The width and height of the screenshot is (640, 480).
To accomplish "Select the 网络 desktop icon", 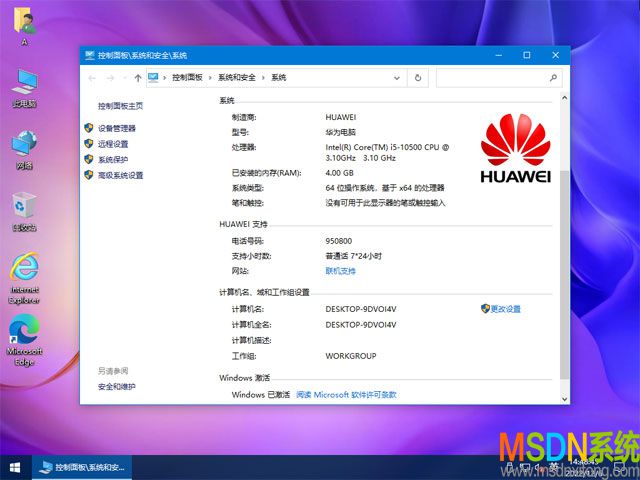I will coord(24,150).
